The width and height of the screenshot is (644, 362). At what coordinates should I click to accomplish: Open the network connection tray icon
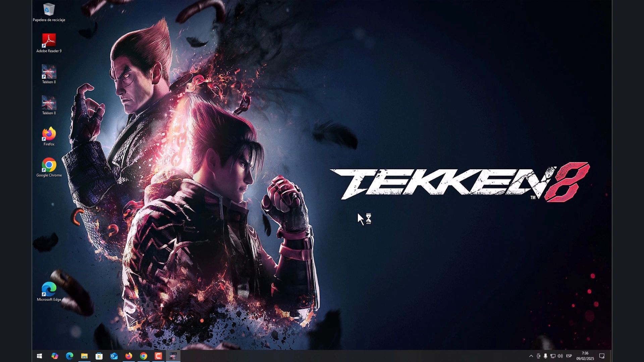[x=553, y=356]
